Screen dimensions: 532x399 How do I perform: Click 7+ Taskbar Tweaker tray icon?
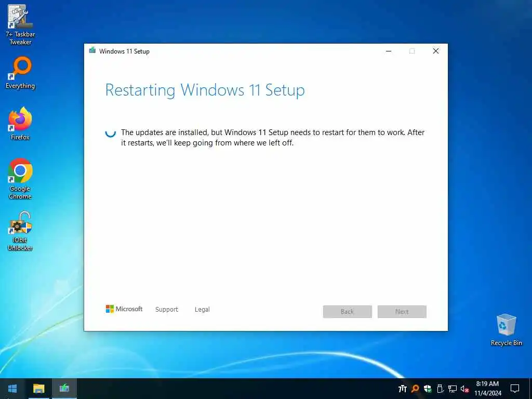[403, 389]
